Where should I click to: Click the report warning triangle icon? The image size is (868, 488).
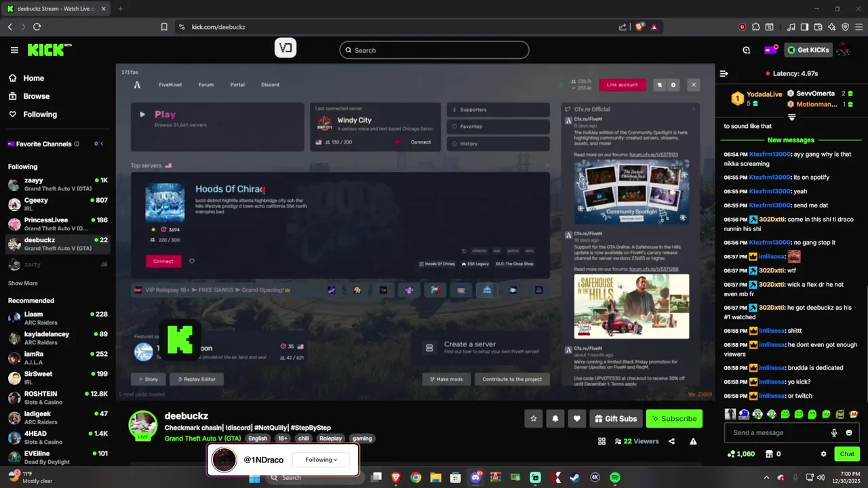coord(693,441)
